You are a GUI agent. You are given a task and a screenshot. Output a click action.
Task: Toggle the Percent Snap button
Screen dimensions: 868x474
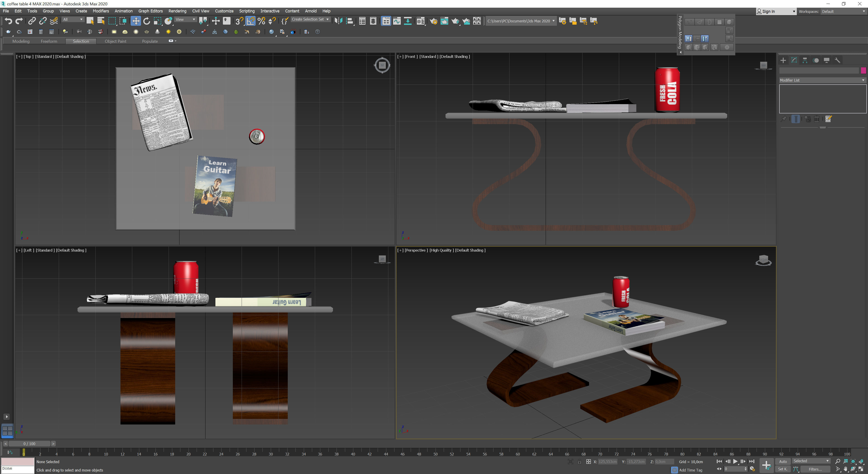pyautogui.click(x=261, y=21)
